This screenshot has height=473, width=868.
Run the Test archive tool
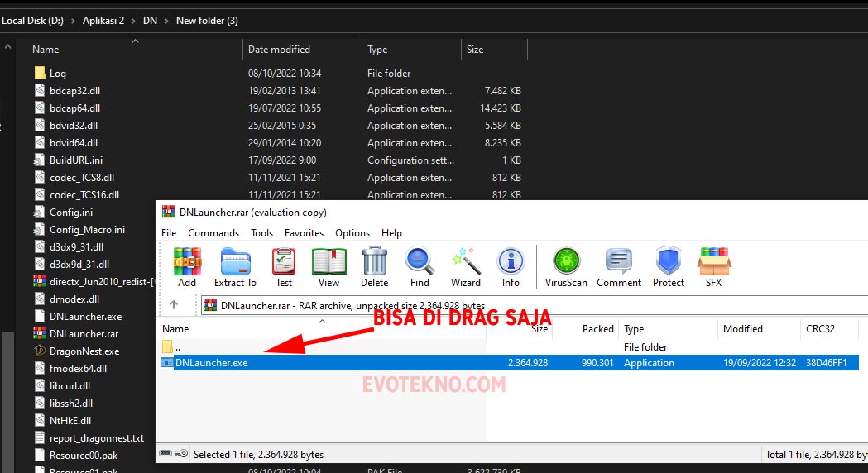click(284, 266)
